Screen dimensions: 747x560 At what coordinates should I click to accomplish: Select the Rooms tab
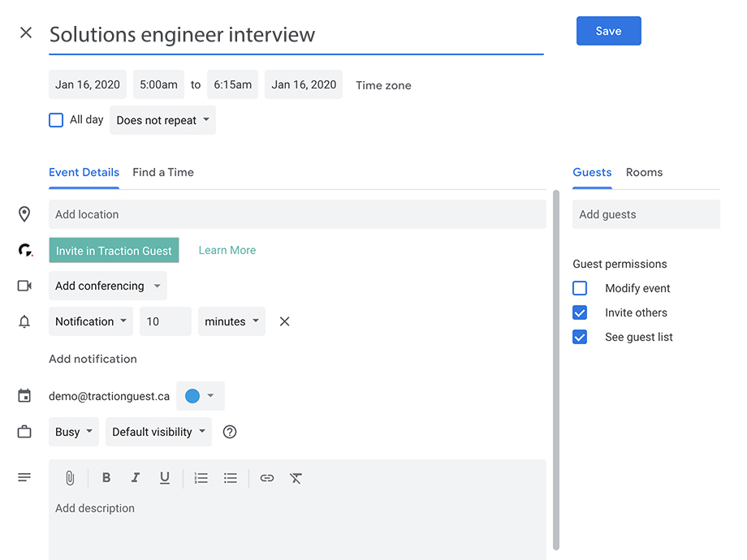click(644, 172)
